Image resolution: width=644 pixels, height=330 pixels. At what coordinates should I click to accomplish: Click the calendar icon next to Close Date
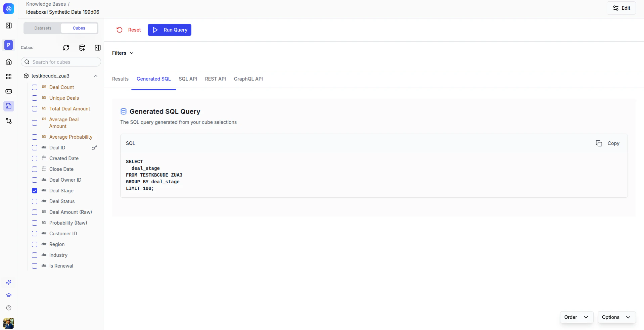tap(44, 169)
